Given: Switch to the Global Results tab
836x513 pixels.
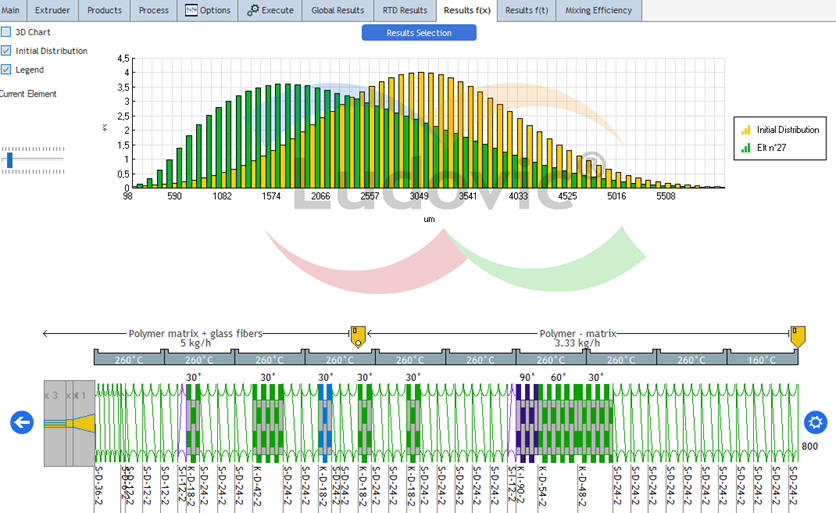Looking at the screenshot, I should [x=337, y=10].
